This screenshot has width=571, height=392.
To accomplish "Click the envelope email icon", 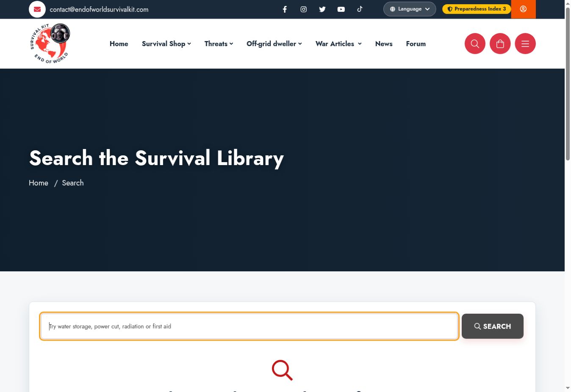I will pos(37,9).
